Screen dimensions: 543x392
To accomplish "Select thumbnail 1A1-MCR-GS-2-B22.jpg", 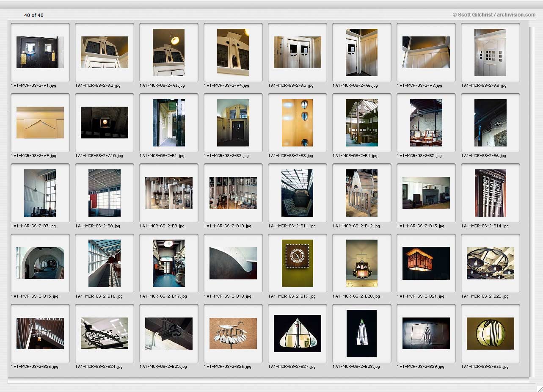I will 491,263.
